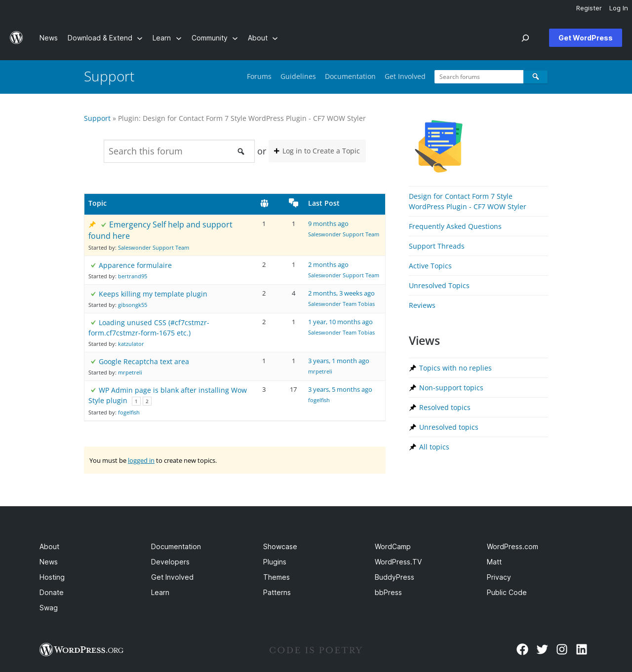Open the Showcase footer link
Screen dimensions: 632x672
click(280, 547)
